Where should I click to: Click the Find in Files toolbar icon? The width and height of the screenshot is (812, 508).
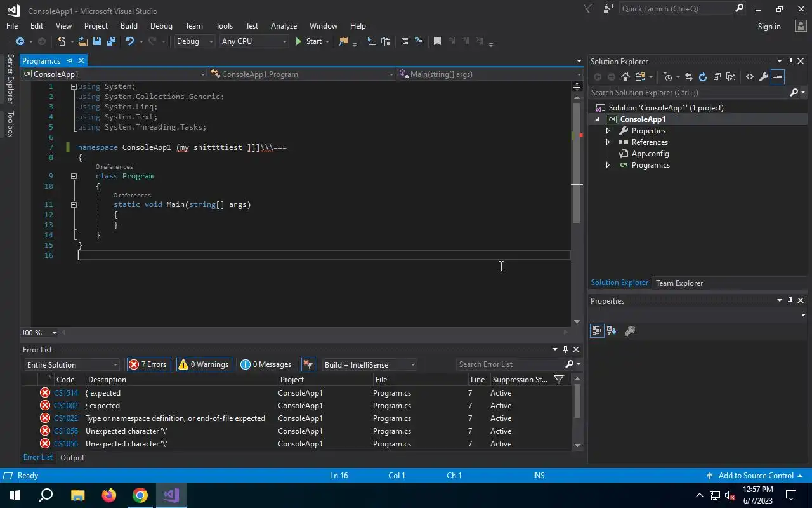point(344,41)
